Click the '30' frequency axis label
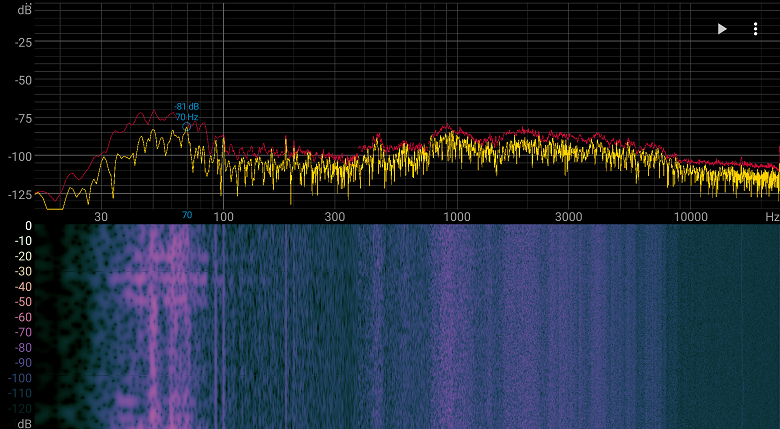780x429 pixels. (x=101, y=216)
